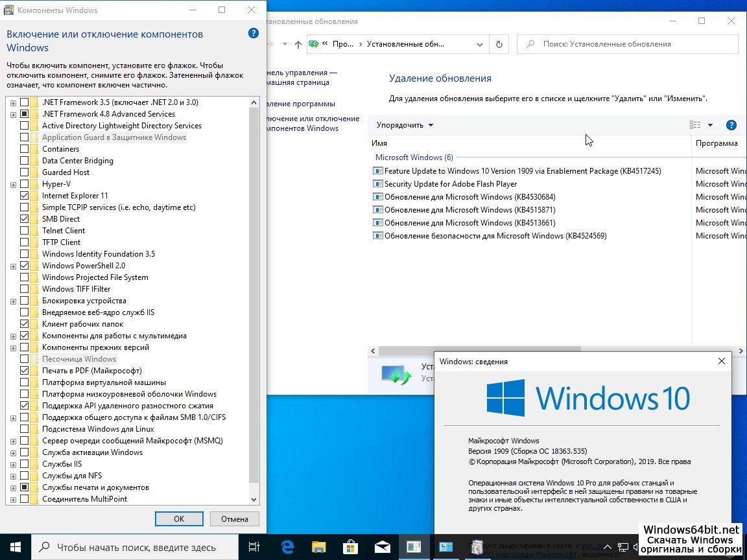Uncheck Internet Explorer 11 component
The image size is (747, 560).
point(25,196)
